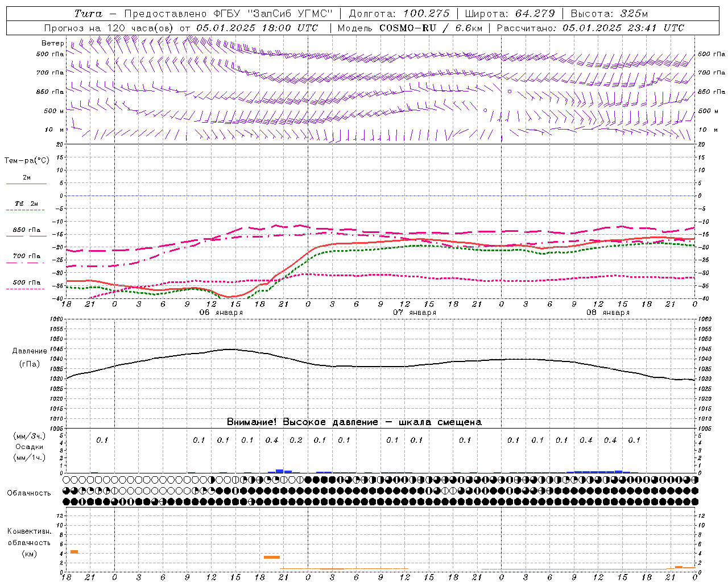Click "Рассчитано: 05.01.2025 23:41 UTC" timestamp
Screen dimensions: 728x582
pos(590,28)
